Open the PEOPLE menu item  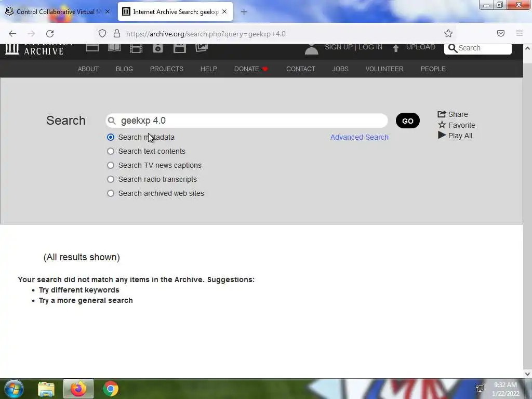click(433, 69)
